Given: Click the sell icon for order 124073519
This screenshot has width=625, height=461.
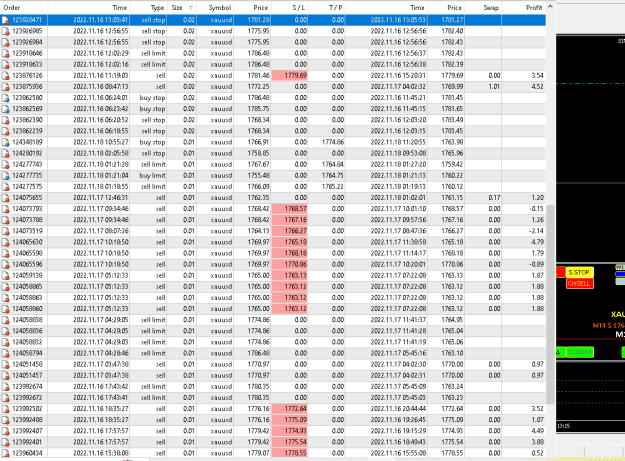Looking at the screenshot, I should coord(6,231).
